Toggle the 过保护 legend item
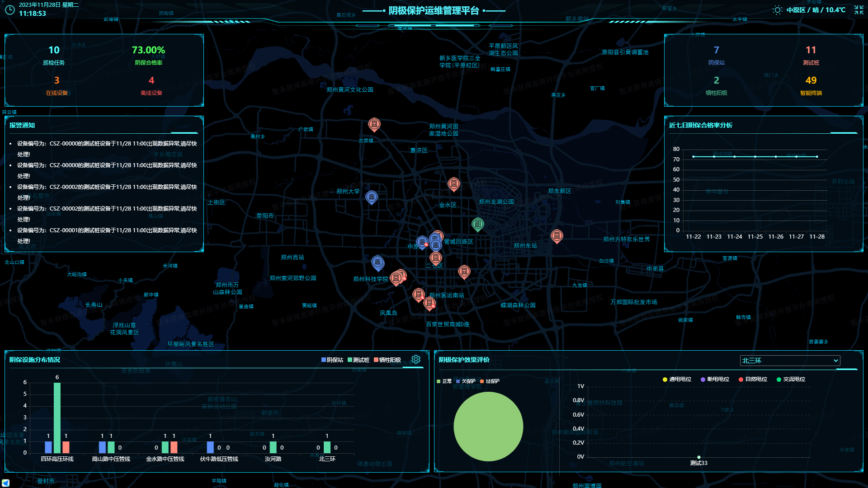The image size is (868, 488). point(490,381)
